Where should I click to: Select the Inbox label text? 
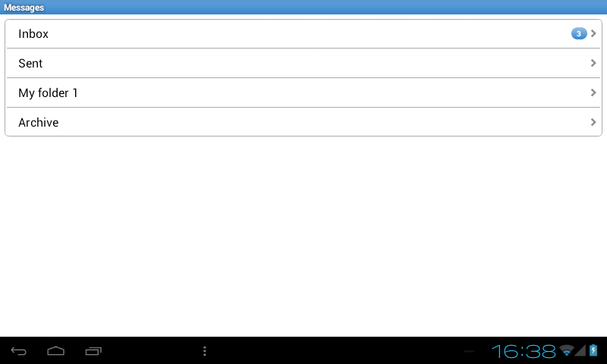coord(33,34)
